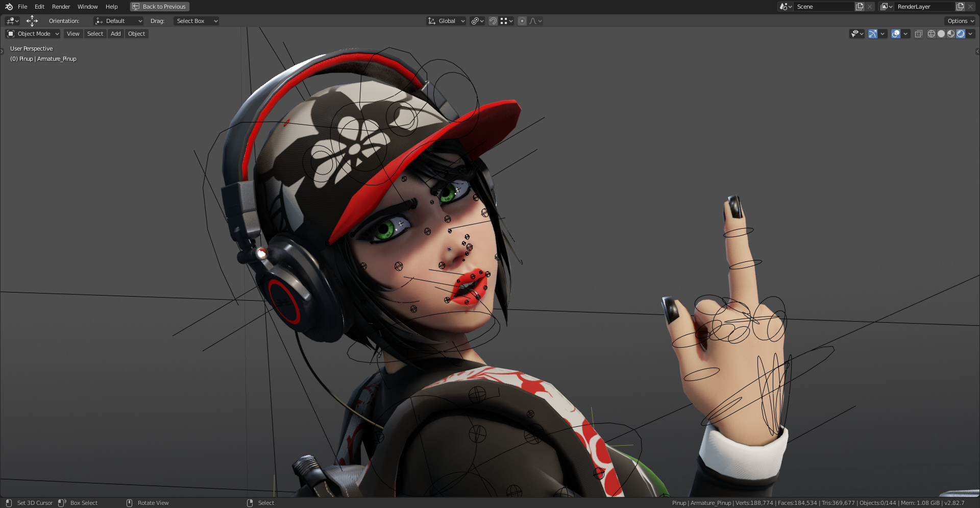
Task: Switch to material preview shading
Action: coord(951,34)
